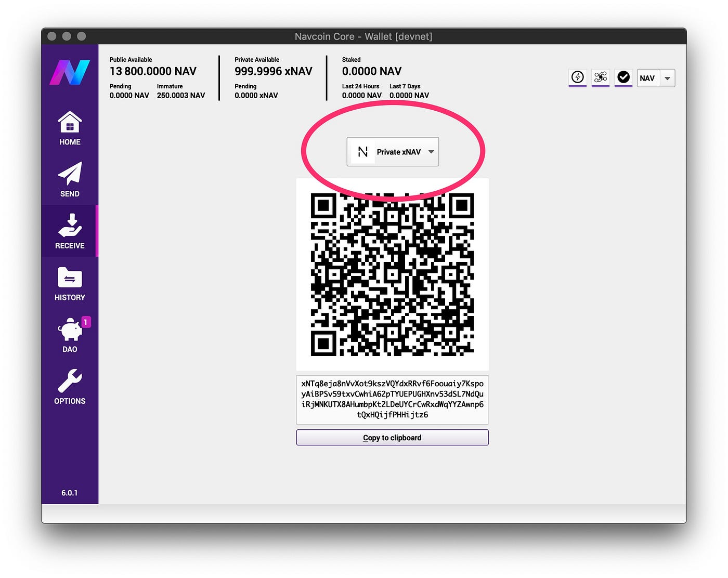Click the Private Available 999.9996 xNAV balance
Screen dimensions: 728x578
(x=273, y=71)
